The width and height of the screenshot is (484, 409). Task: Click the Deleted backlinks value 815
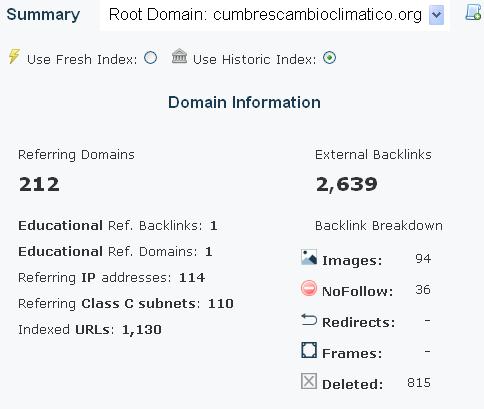pyautogui.click(x=419, y=383)
